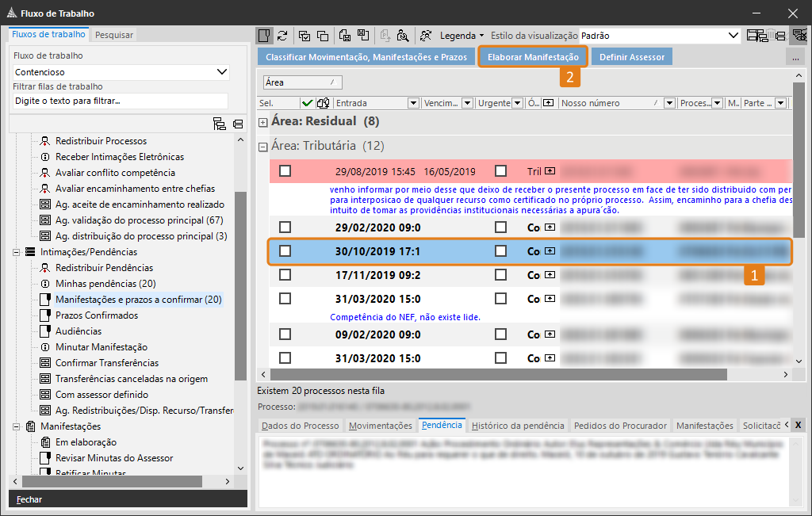Viewport: 812px width, 516px height.
Task: Click the deselect-all stacked windows icon
Action: pos(323,35)
